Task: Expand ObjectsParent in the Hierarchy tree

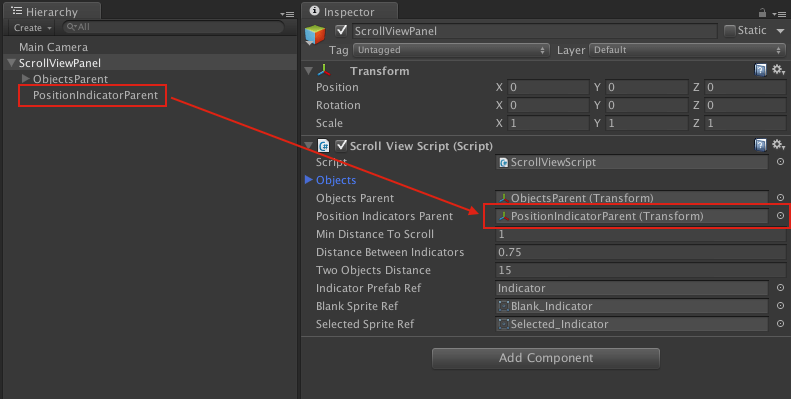Action: click(x=25, y=78)
